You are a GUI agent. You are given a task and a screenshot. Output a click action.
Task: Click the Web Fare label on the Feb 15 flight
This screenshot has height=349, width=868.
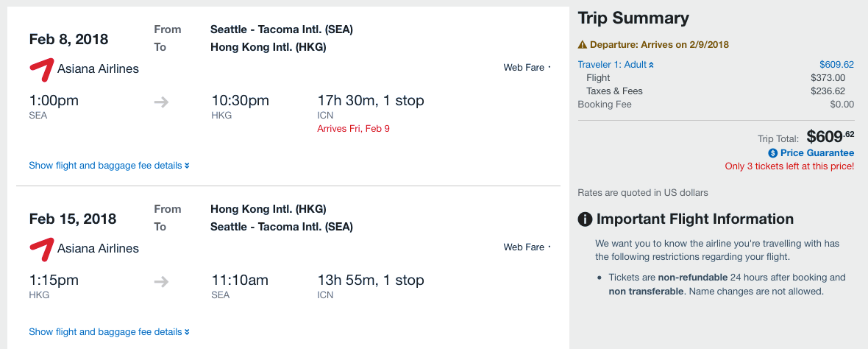[x=524, y=247]
